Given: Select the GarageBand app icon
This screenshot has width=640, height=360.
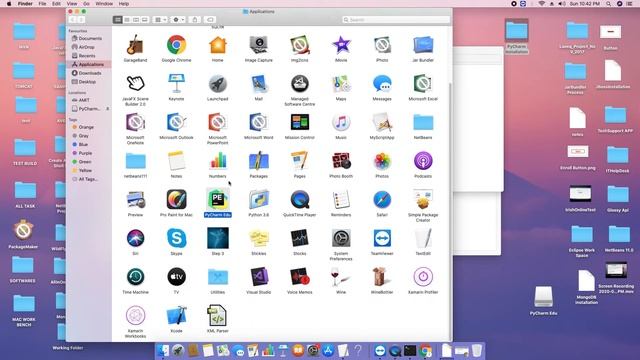Looking at the screenshot, I should pos(135,45).
